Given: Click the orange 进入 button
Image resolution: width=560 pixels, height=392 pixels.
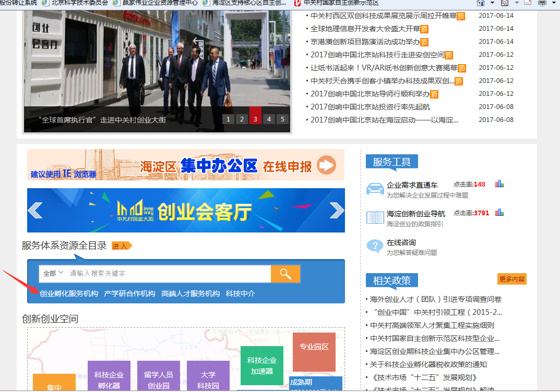Looking at the screenshot, I should (122, 246).
